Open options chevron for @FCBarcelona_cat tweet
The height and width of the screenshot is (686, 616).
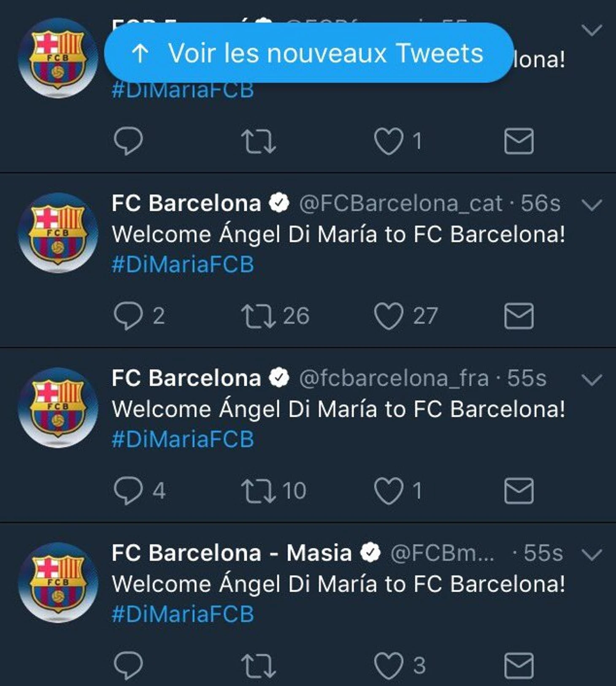point(592,205)
